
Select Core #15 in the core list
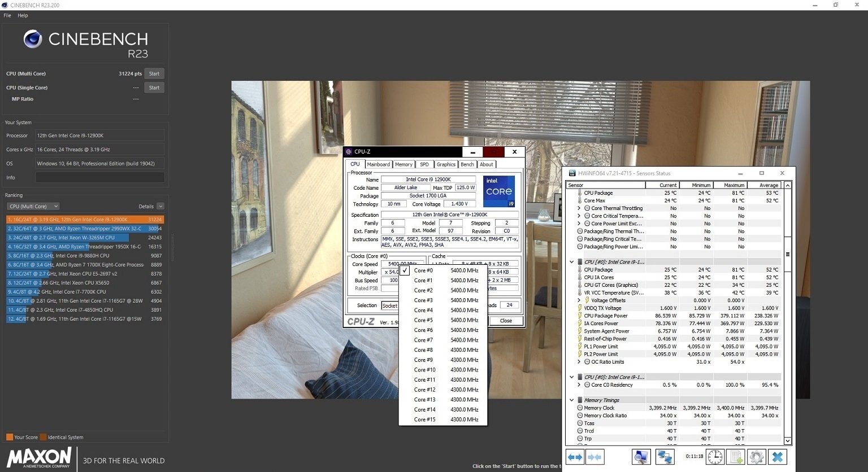[443, 419]
